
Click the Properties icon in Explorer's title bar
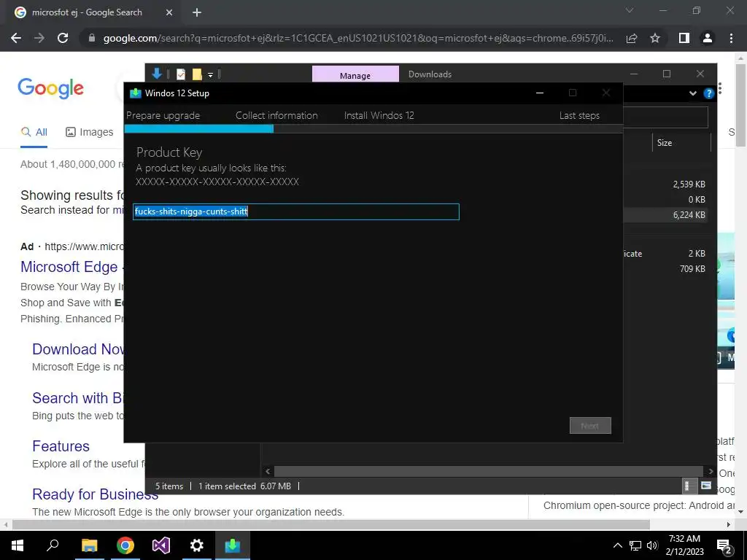pyautogui.click(x=181, y=74)
